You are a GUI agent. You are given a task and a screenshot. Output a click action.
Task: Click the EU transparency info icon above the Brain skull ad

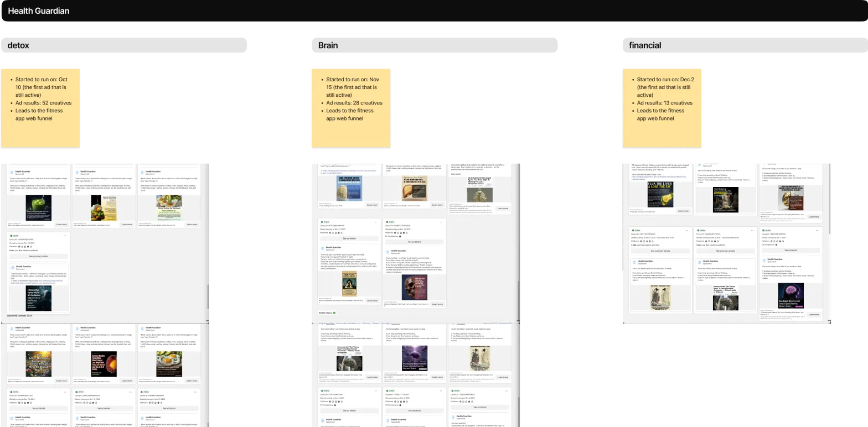pos(400,236)
